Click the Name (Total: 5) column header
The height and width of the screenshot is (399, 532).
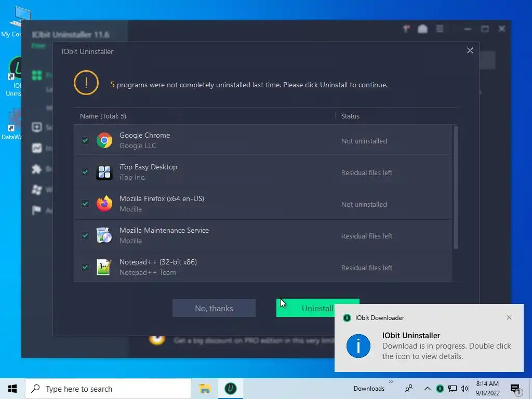[x=103, y=116]
